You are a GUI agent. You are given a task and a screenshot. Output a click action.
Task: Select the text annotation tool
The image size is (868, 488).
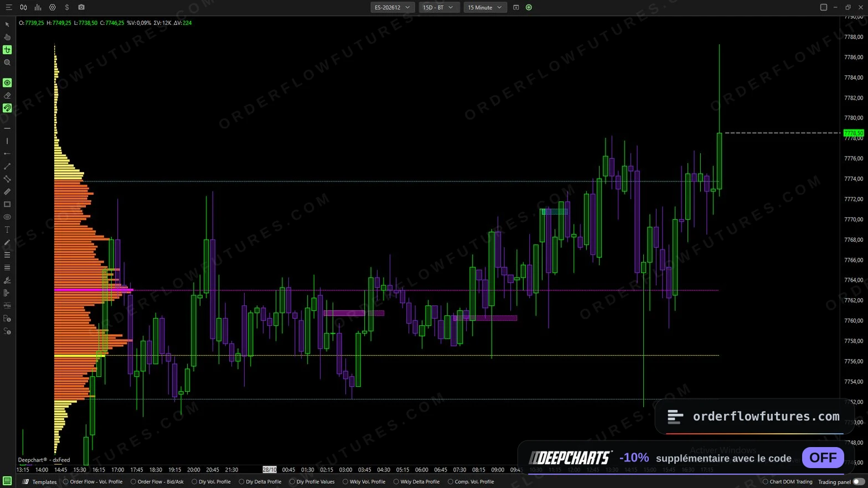(x=7, y=230)
